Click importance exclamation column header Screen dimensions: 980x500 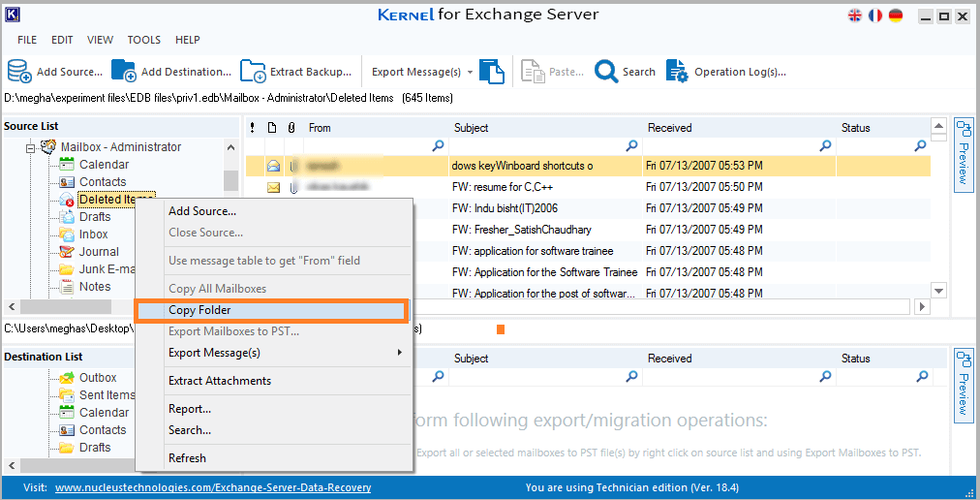pyautogui.click(x=253, y=128)
